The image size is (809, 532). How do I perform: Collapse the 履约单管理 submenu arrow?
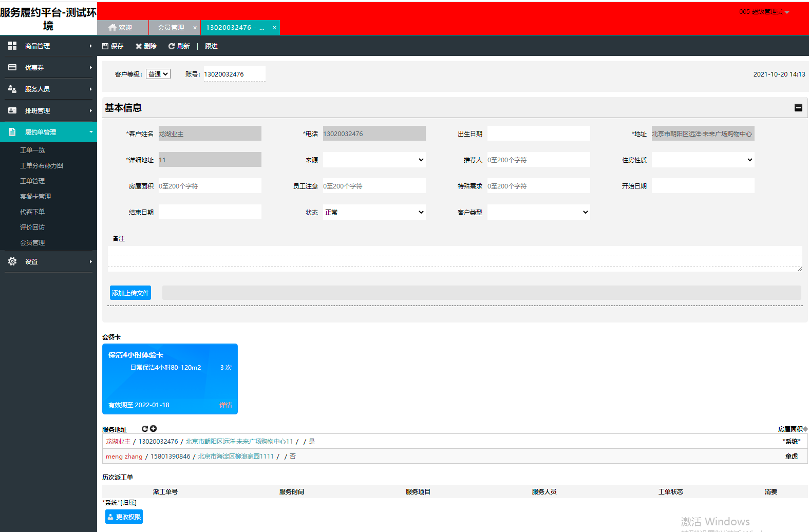click(x=91, y=132)
